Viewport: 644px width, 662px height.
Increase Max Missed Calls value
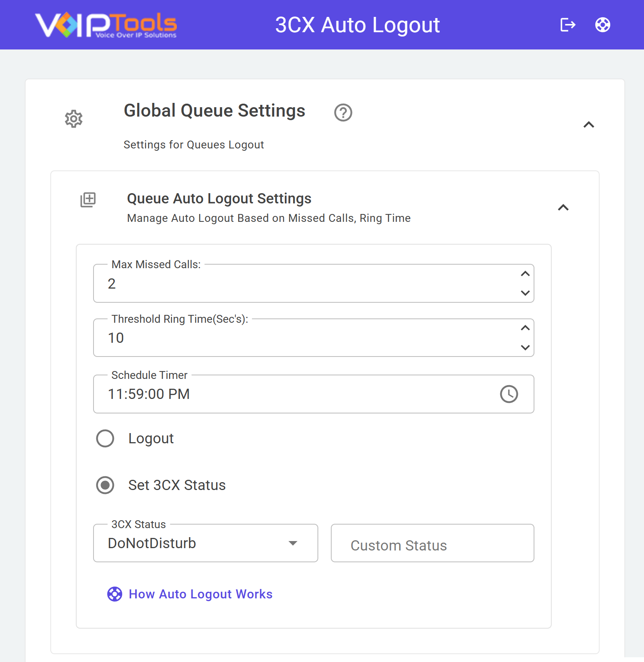(x=525, y=274)
